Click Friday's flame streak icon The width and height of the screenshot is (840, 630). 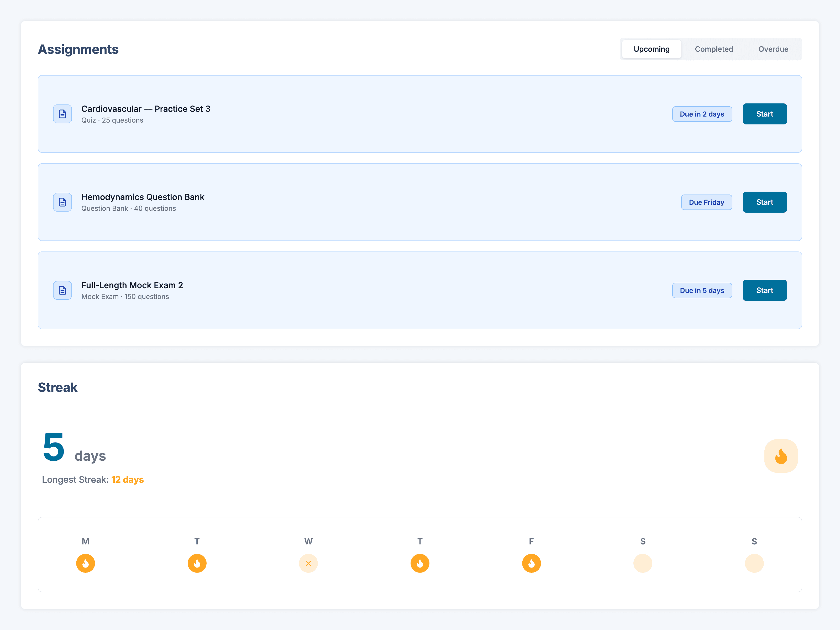tap(531, 563)
